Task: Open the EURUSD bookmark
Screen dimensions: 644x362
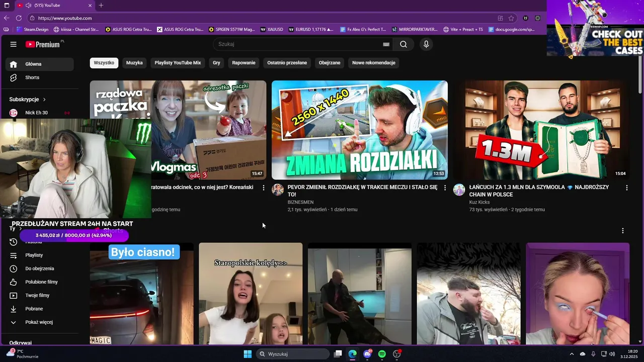Action: [x=311, y=30]
